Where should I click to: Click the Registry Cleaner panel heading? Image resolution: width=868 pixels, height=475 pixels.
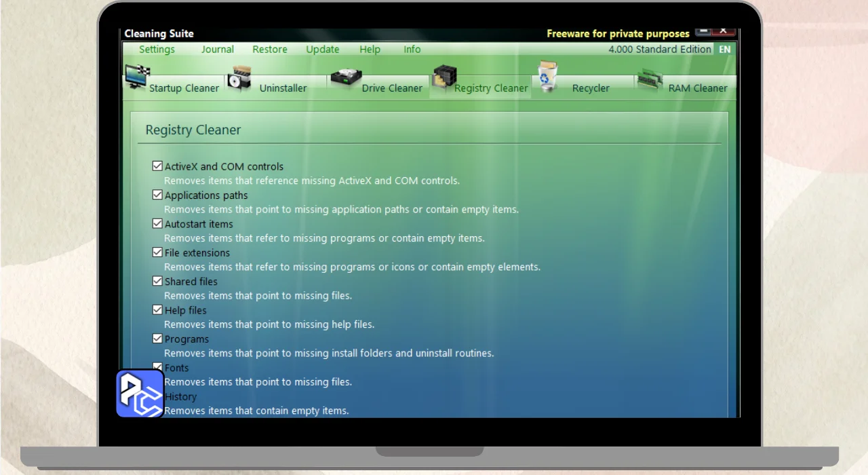click(x=193, y=130)
